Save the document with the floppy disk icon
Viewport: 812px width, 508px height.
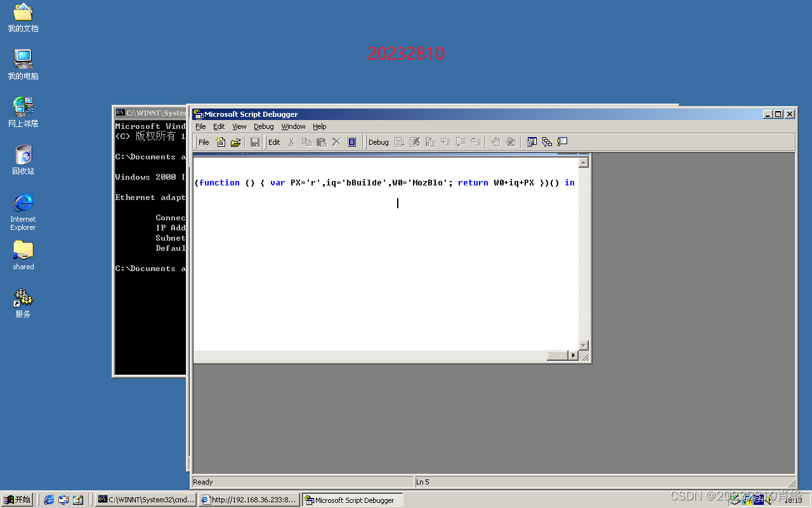point(255,142)
